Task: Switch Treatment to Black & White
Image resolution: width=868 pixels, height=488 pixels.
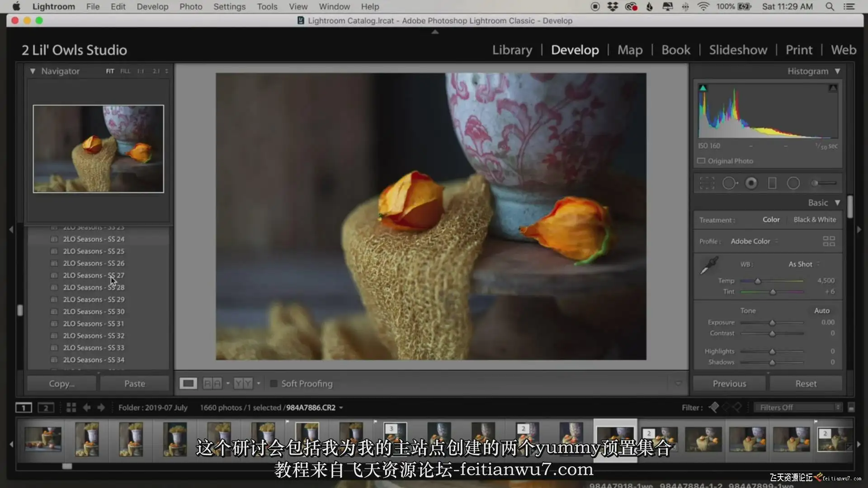Action: click(x=815, y=220)
